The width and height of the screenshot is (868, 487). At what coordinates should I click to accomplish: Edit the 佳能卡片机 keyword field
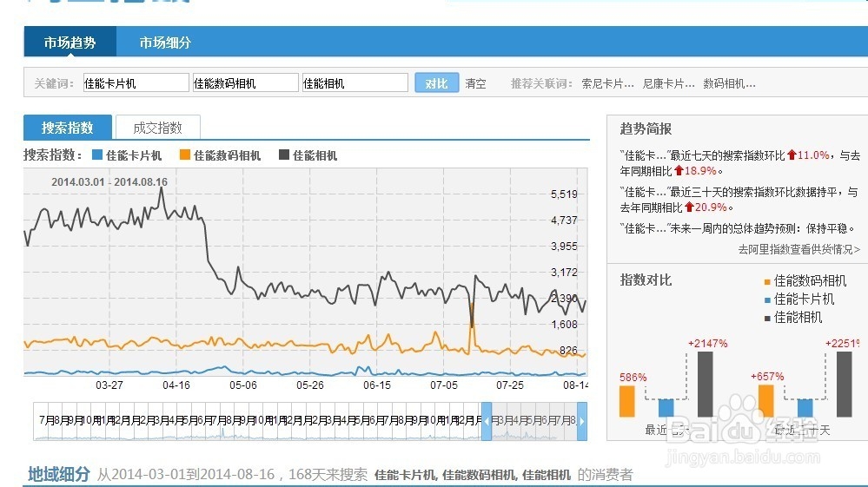coord(136,83)
